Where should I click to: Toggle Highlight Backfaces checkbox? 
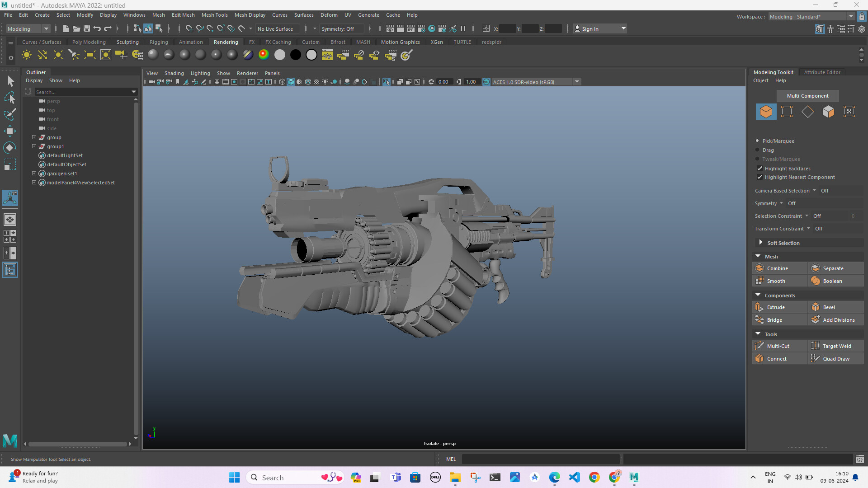[x=760, y=168]
